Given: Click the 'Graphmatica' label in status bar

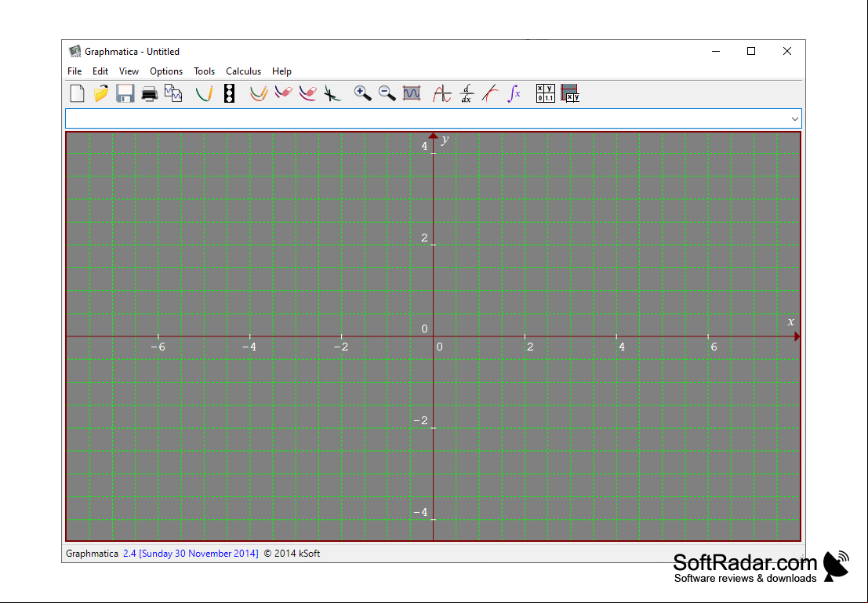Looking at the screenshot, I should pos(92,553).
